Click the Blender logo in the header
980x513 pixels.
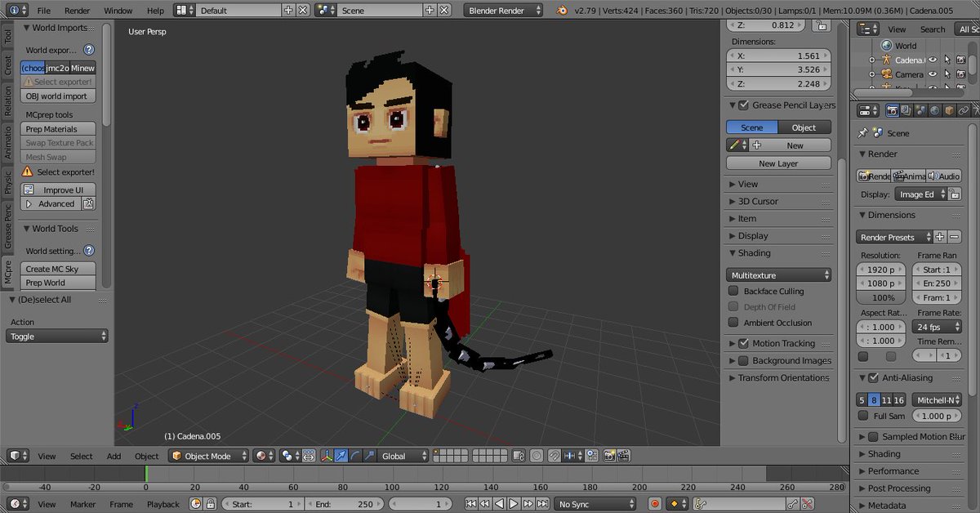pos(562,11)
